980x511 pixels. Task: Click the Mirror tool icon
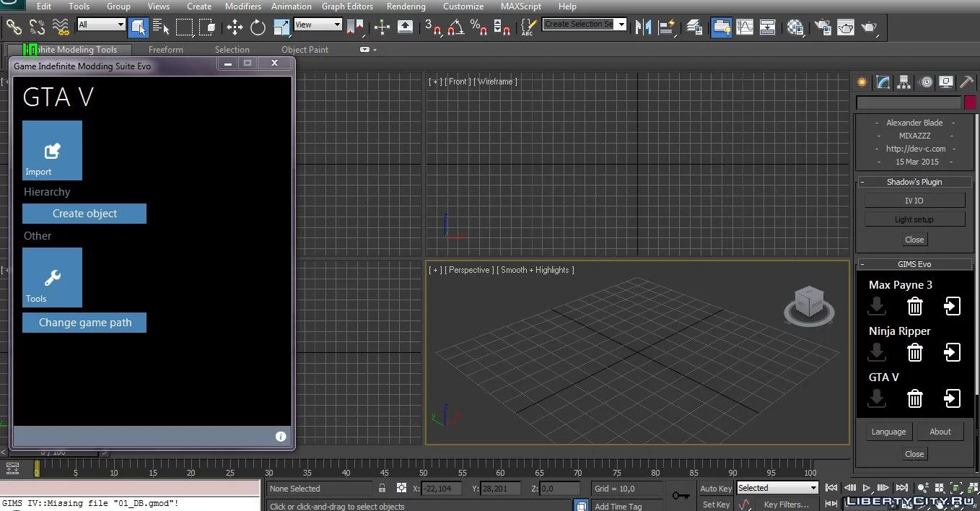pyautogui.click(x=642, y=27)
